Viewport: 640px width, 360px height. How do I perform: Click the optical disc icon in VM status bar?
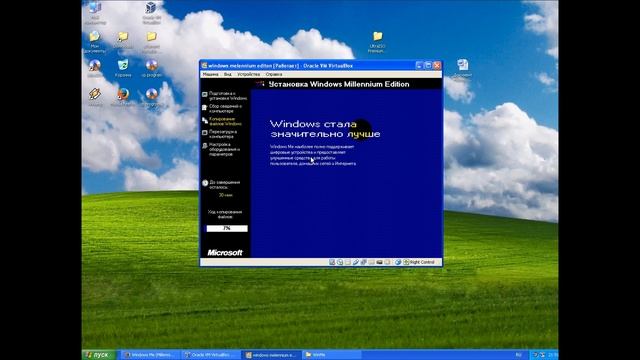[x=340, y=262]
